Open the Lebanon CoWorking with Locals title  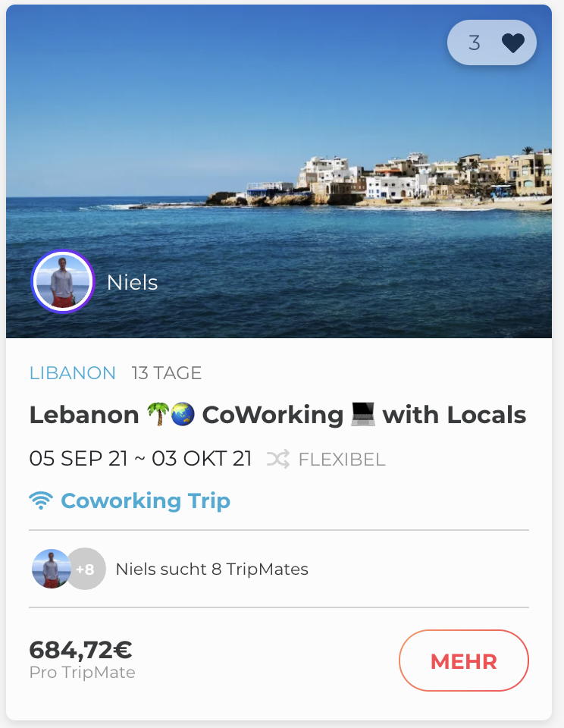click(x=277, y=415)
